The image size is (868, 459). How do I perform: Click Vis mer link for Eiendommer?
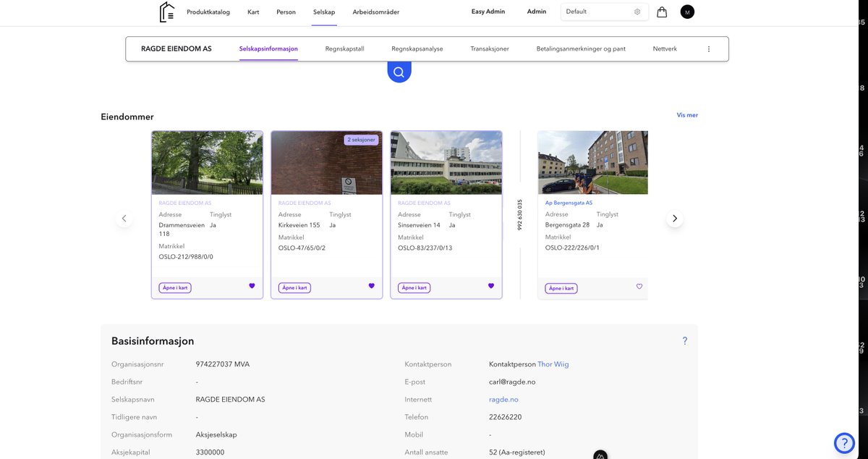click(x=687, y=115)
